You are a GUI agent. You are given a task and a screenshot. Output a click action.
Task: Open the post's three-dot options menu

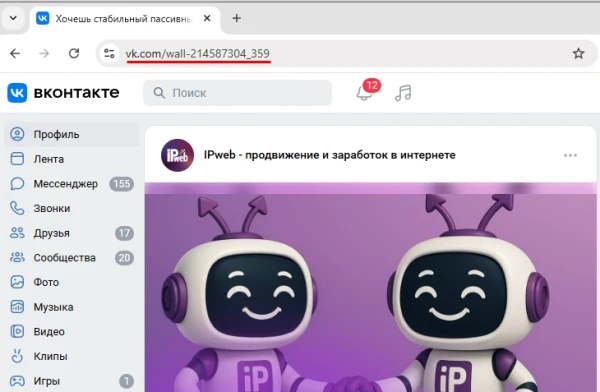pyautogui.click(x=570, y=155)
